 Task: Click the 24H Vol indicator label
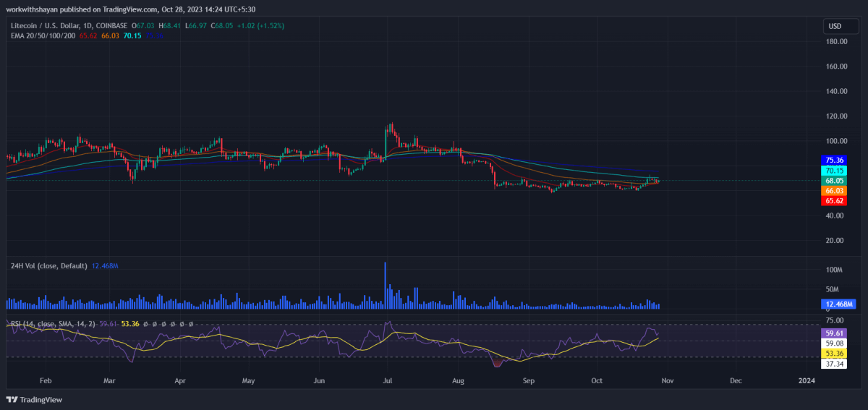click(x=48, y=266)
